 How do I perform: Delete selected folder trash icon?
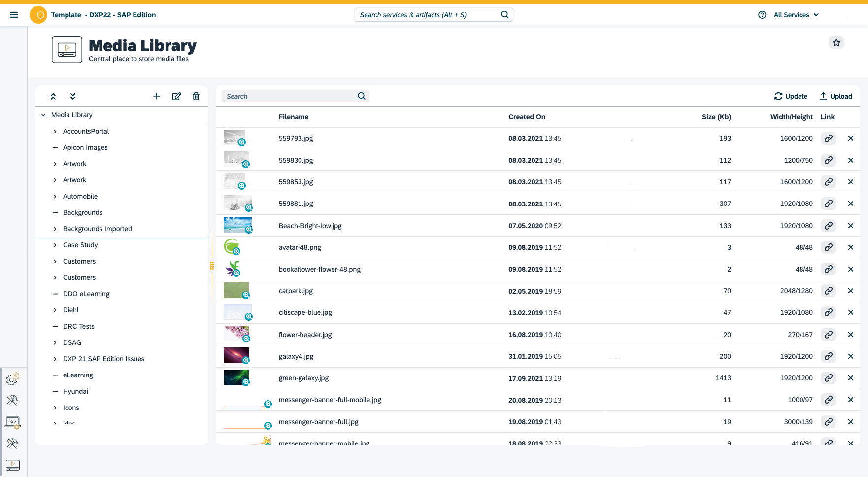pyautogui.click(x=196, y=96)
